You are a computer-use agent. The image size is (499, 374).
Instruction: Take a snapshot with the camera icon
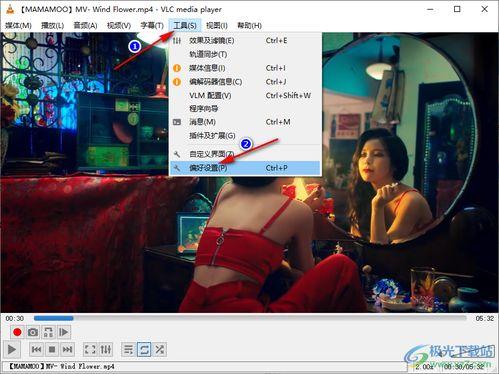pos(33,332)
